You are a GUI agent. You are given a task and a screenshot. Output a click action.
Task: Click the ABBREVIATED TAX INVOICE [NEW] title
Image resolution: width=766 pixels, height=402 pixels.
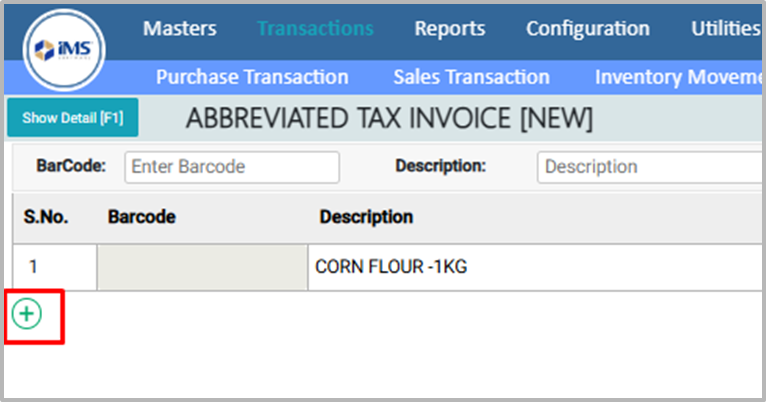pos(389,119)
